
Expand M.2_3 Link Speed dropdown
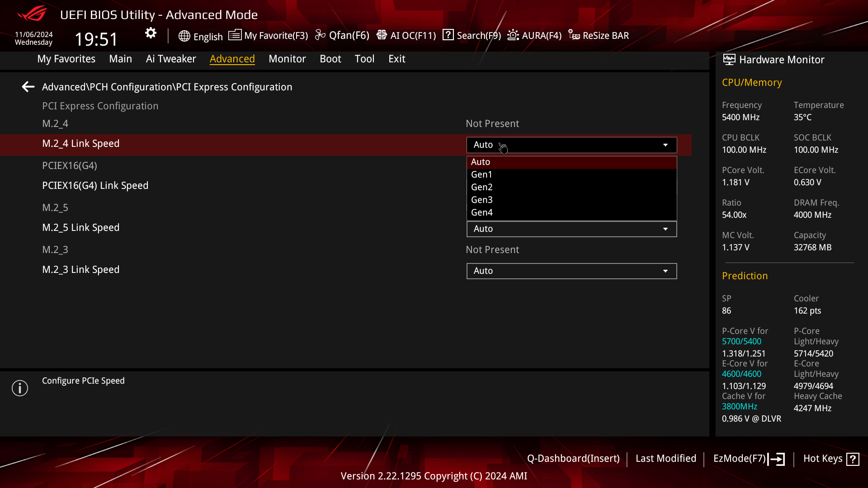click(x=571, y=271)
